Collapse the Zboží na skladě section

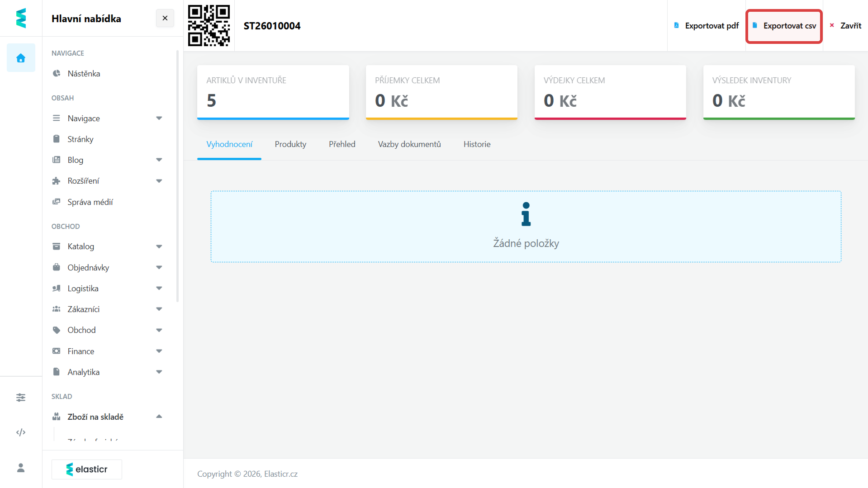(x=159, y=417)
